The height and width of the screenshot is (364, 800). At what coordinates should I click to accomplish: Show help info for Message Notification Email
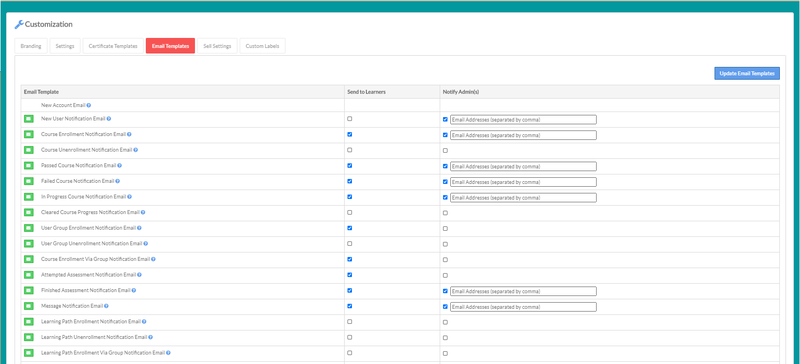click(107, 306)
